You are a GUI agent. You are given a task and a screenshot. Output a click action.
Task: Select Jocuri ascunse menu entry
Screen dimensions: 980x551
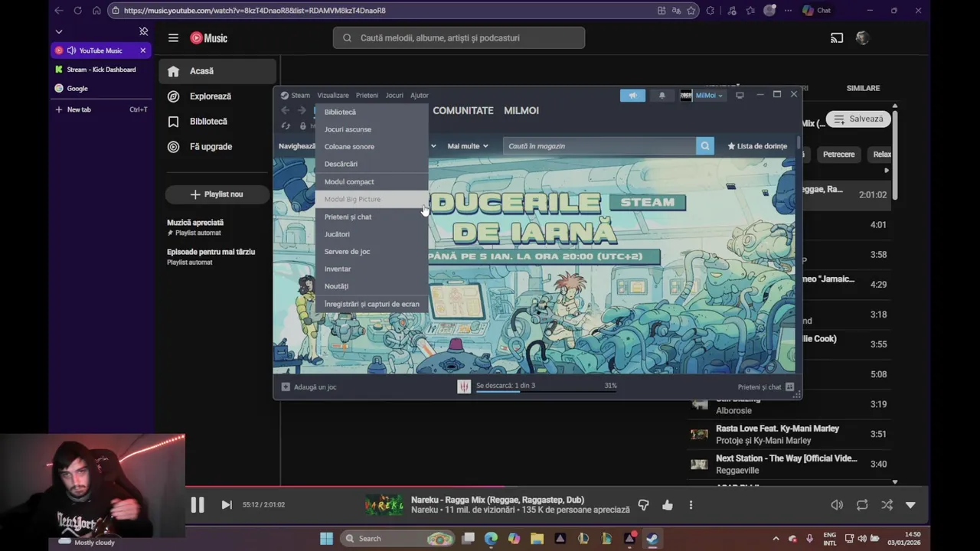click(371, 129)
